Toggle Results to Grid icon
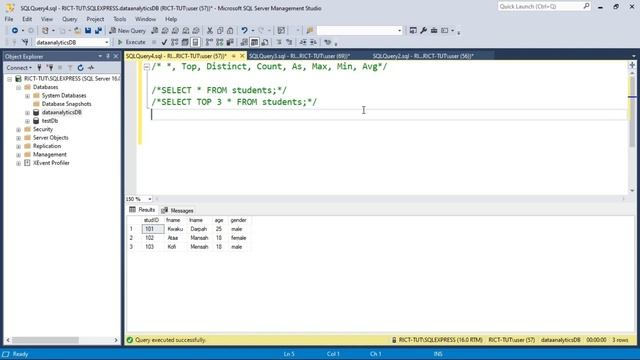The image size is (640, 360). [x=254, y=42]
